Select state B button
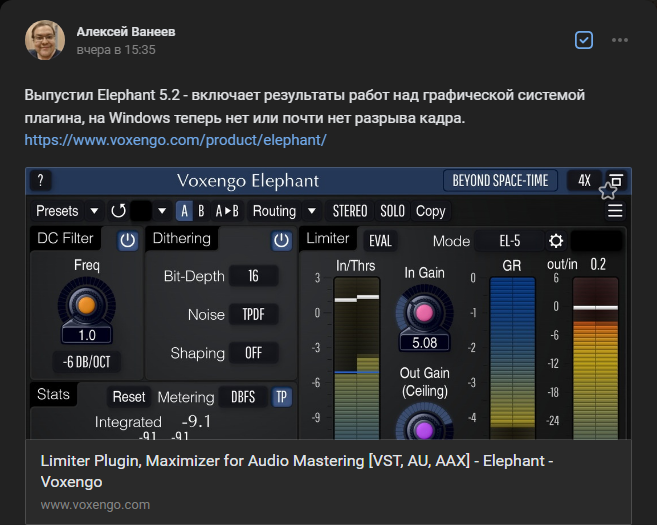Image resolution: width=657 pixels, height=525 pixels. (201, 211)
